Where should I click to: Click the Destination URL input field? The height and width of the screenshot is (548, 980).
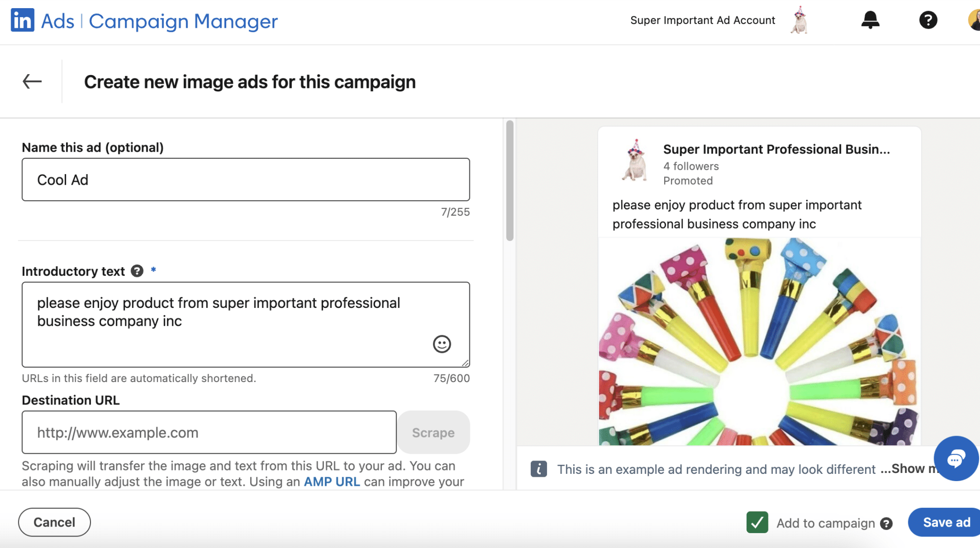click(209, 432)
